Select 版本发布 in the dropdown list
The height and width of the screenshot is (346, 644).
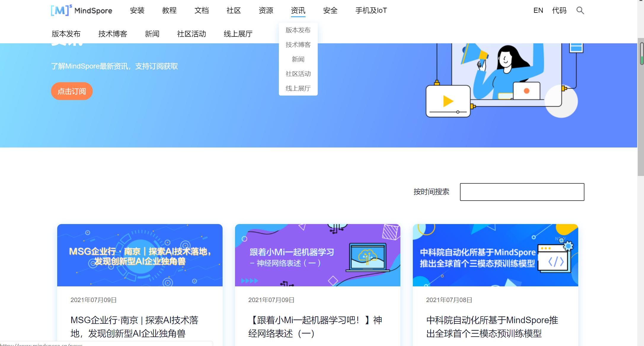pyautogui.click(x=298, y=30)
